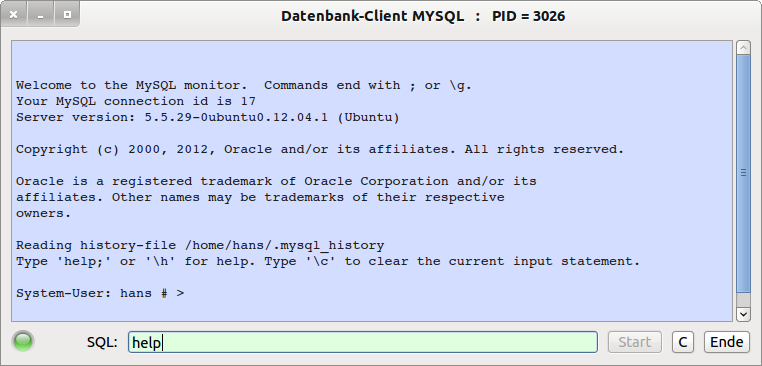Quit the client via Ende button

(x=727, y=342)
